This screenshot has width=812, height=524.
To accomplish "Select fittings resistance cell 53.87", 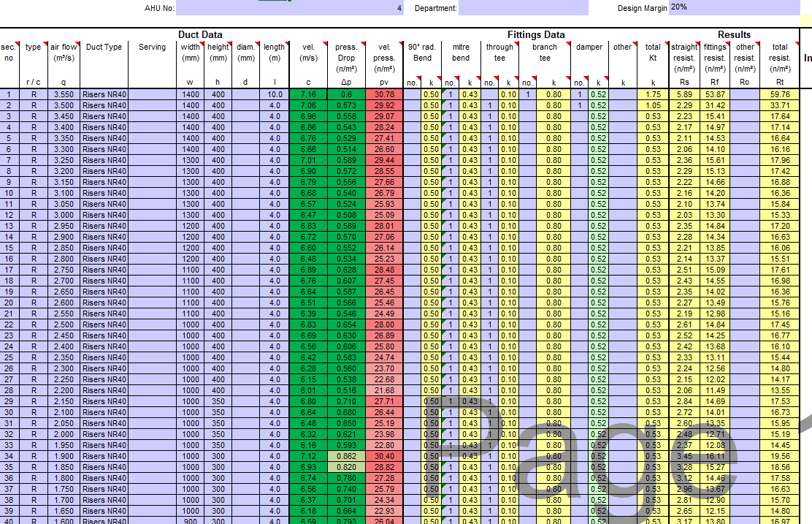I will point(715,94).
